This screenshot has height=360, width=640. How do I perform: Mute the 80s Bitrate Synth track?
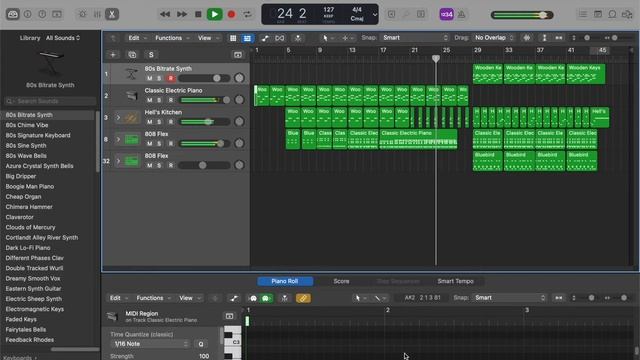pos(149,78)
